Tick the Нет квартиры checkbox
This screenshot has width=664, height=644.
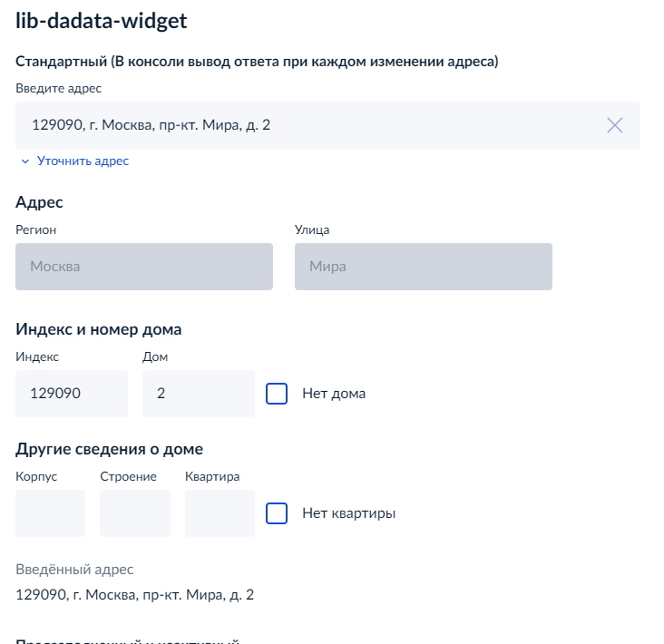277,513
